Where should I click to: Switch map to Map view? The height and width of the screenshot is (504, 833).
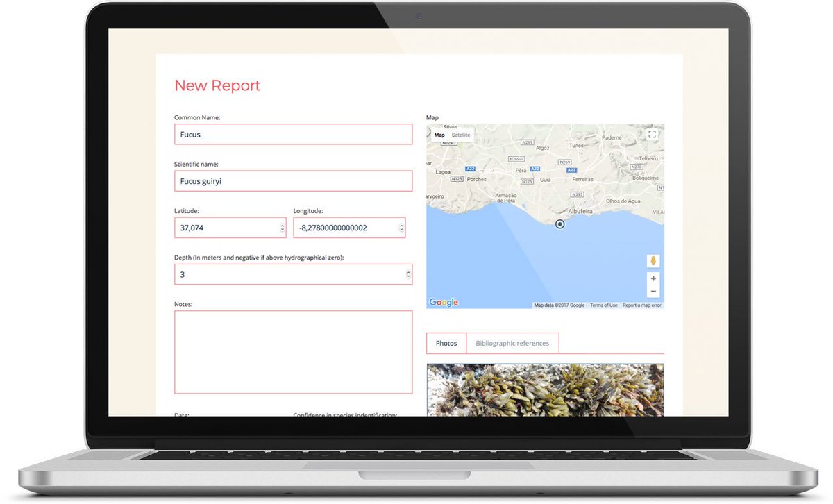(x=439, y=135)
